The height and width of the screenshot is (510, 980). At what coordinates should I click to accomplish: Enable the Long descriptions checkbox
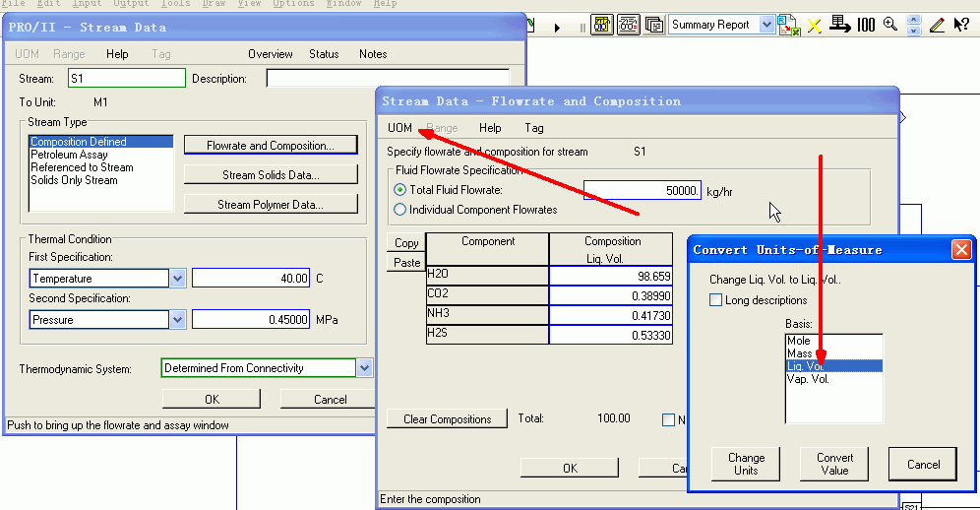[x=715, y=300]
